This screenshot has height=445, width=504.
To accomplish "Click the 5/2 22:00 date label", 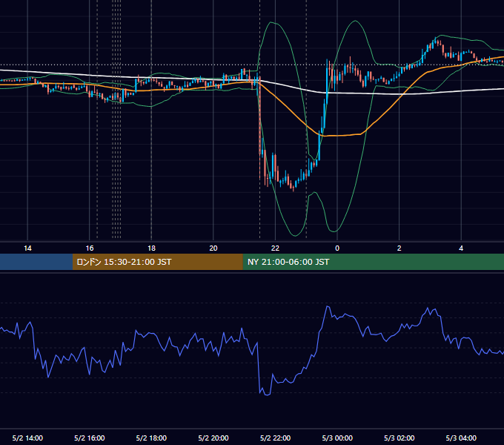I will point(275,438).
